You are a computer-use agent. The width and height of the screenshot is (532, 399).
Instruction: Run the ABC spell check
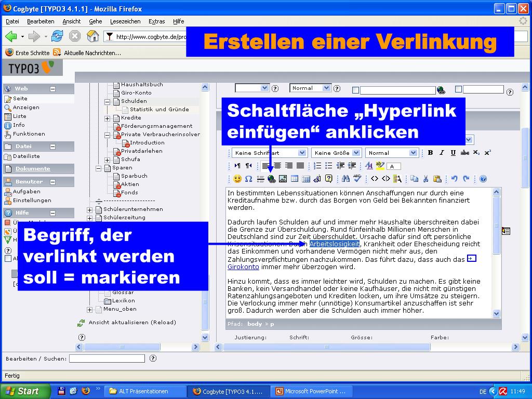pos(357,179)
